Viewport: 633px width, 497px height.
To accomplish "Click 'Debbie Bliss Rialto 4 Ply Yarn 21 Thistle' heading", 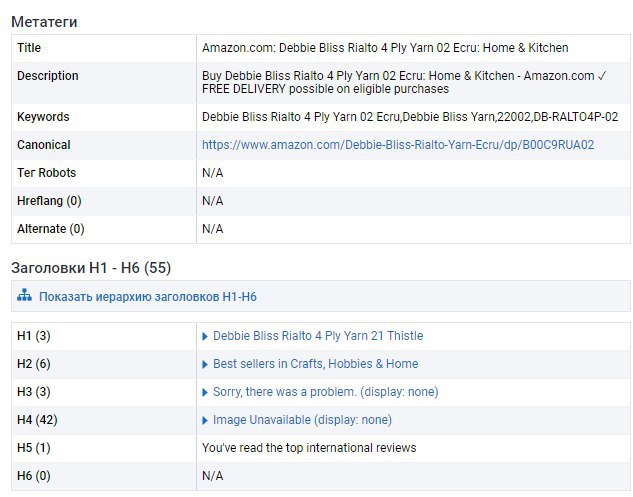I will pos(318,336).
